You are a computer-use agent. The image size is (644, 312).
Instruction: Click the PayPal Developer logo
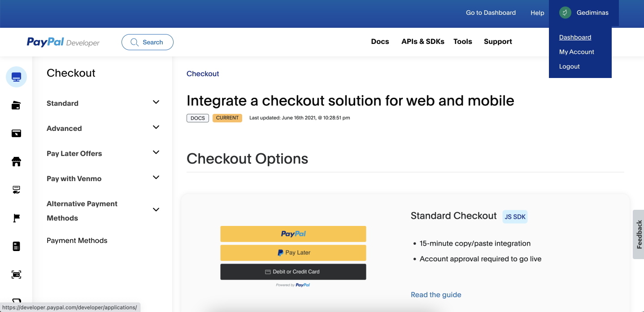[63, 42]
